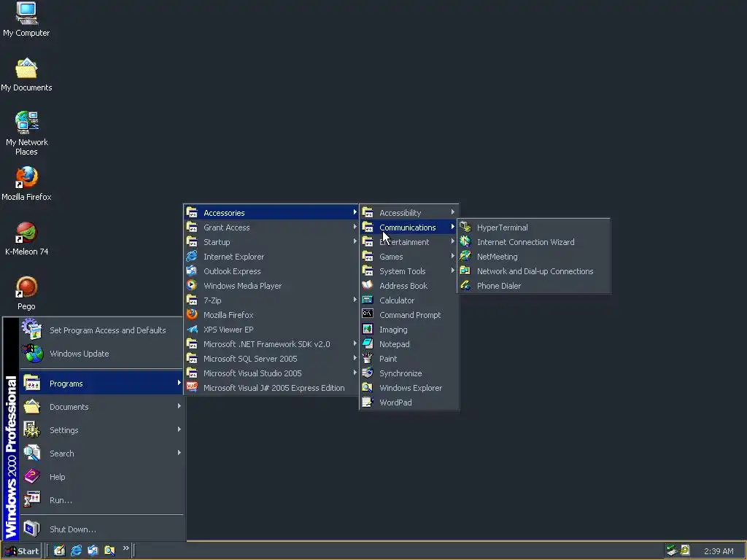Open My Documents desktop icon
Viewport: 747px width, 560px height.
pyautogui.click(x=26, y=75)
